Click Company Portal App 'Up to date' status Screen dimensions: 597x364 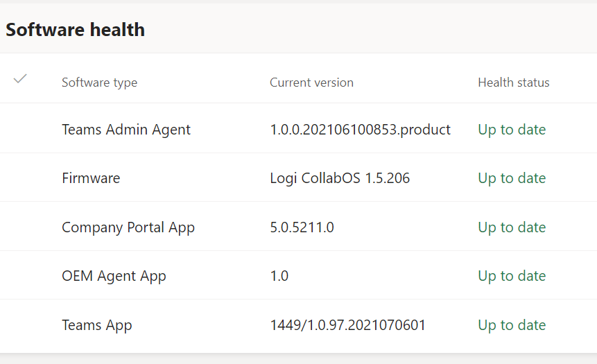(512, 227)
